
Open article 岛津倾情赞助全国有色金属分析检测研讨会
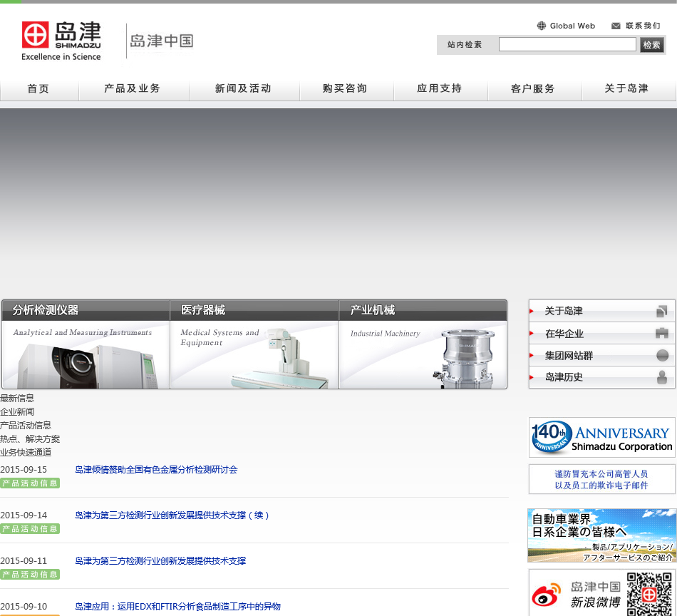click(156, 470)
